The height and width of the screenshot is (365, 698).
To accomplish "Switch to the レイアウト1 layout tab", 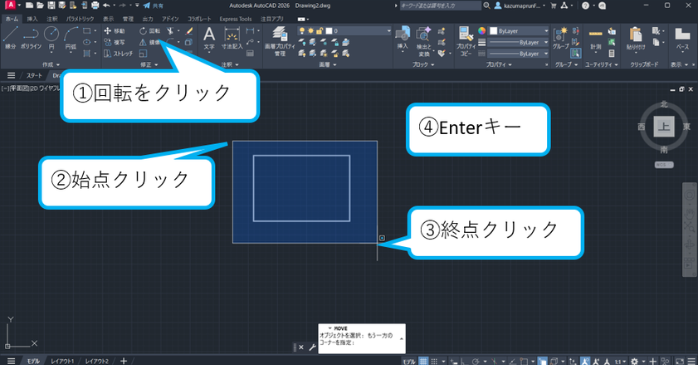I will (x=62, y=361).
